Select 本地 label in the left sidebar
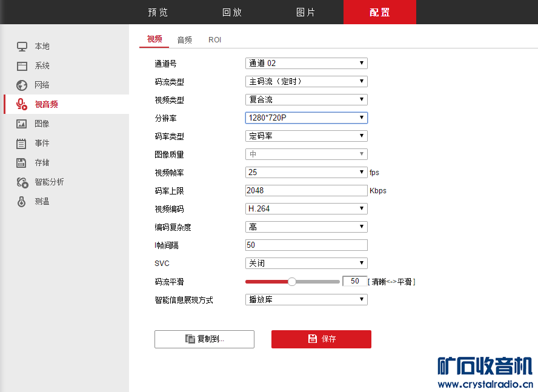 (42, 46)
